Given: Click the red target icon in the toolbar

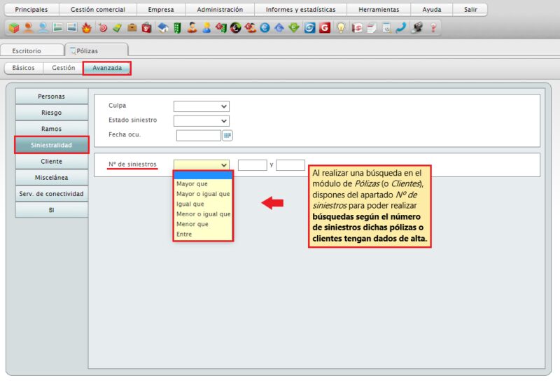Looking at the screenshot, I should point(102,28).
